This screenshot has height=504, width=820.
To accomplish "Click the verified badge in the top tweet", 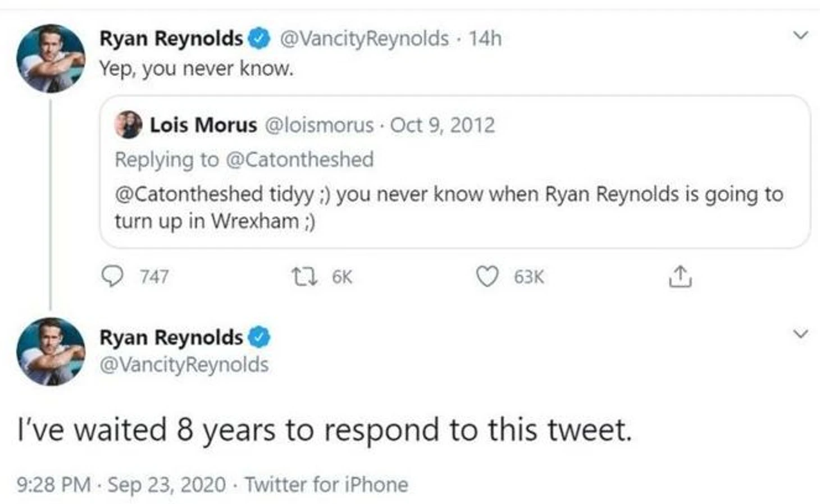I will pyautogui.click(x=259, y=39).
